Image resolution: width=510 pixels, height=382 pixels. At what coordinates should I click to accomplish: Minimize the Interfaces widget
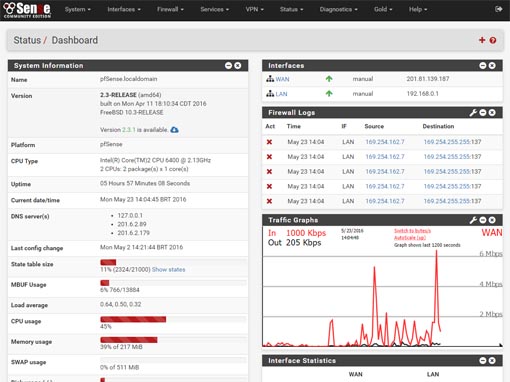483,66
